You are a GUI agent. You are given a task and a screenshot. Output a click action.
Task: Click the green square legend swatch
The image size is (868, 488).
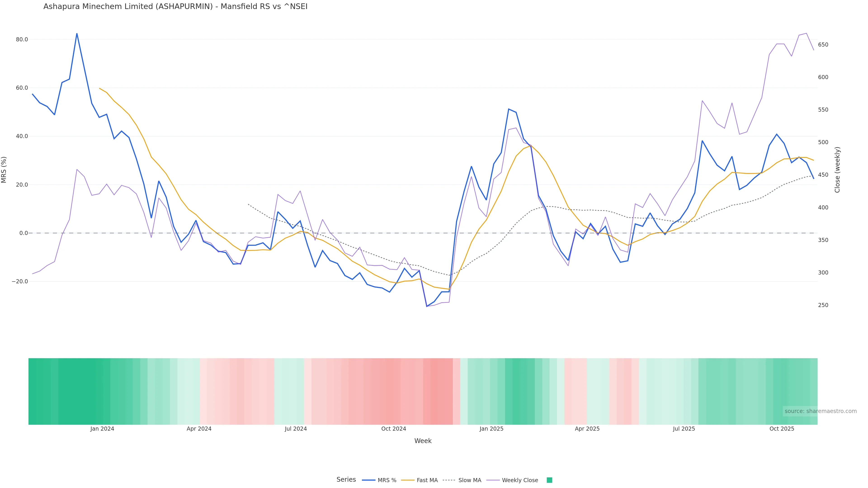549,480
